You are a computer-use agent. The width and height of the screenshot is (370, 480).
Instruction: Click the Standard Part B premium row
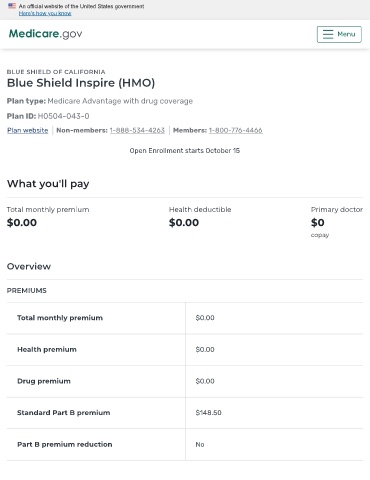(185, 413)
